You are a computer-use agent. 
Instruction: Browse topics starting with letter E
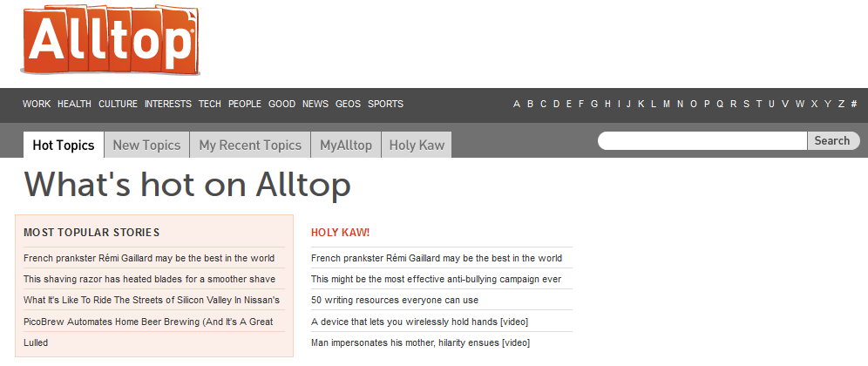569,104
